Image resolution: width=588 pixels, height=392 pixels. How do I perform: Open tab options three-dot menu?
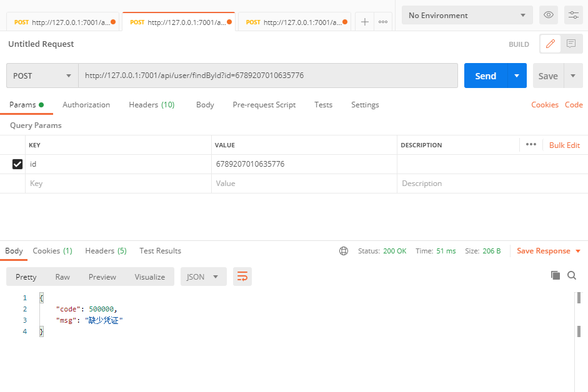[x=383, y=22]
